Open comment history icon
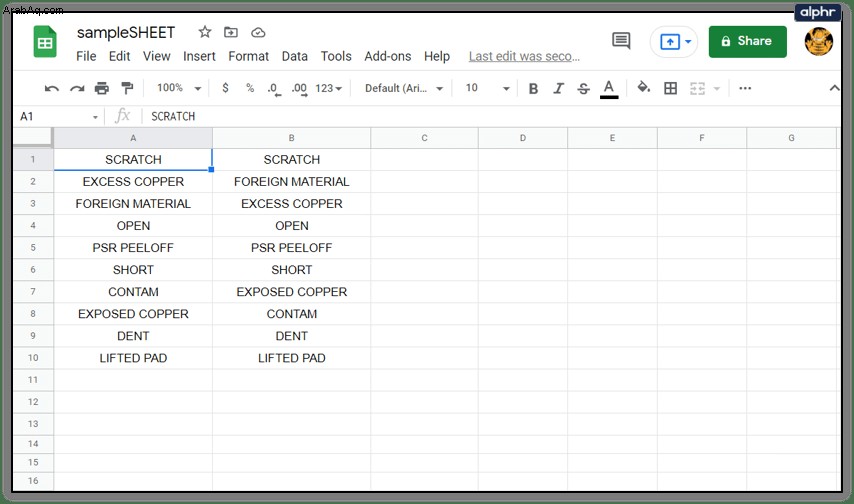Image resolution: width=854 pixels, height=504 pixels. tap(621, 40)
